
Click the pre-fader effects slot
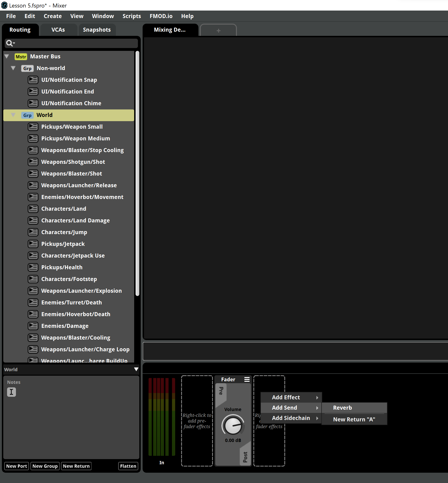pyautogui.click(x=197, y=421)
